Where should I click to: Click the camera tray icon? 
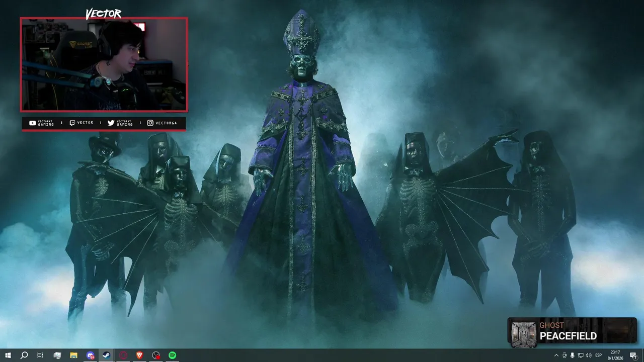point(564,355)
